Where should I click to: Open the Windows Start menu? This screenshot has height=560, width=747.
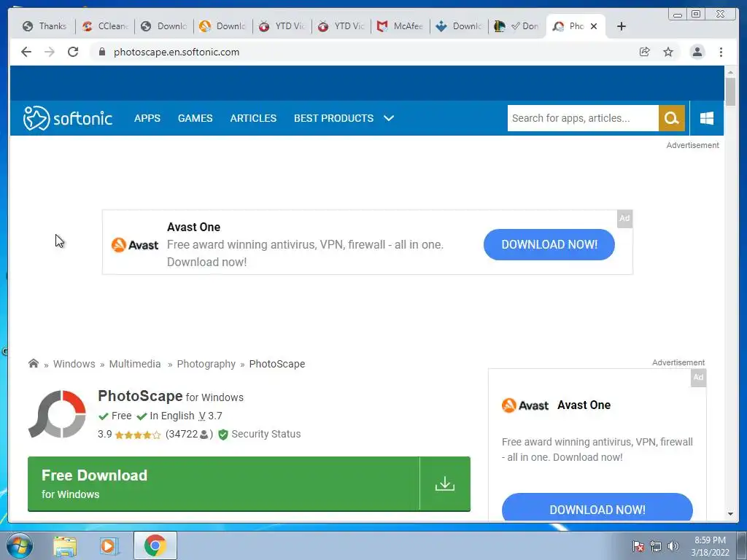tap(20, 545)
